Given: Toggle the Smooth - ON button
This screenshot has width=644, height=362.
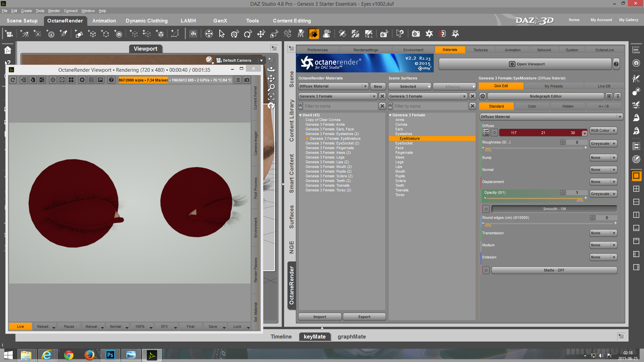Looking at the screenshot, I should click(x=554, y=209).
